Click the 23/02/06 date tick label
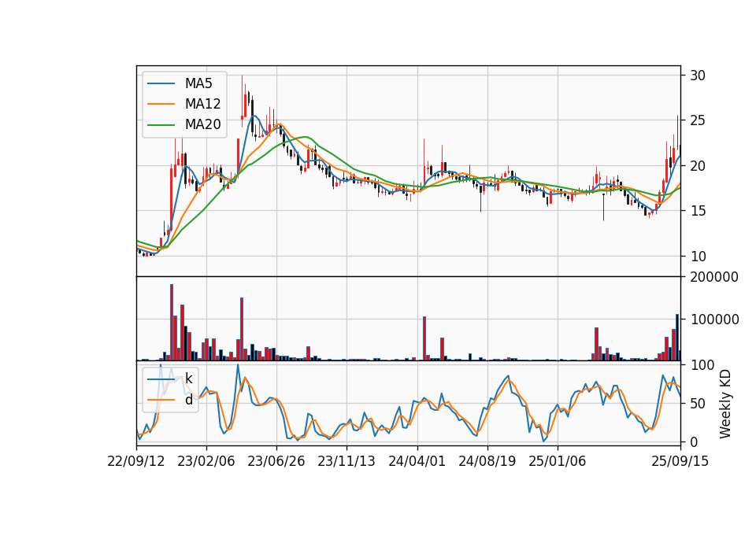Viewport: 756px width, 543px height. click(x=206, y=461)
